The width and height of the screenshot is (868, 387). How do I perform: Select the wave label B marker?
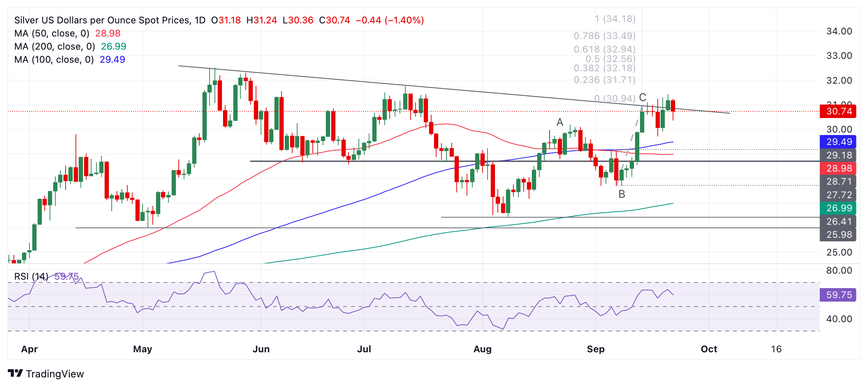[x=622, y=194]
